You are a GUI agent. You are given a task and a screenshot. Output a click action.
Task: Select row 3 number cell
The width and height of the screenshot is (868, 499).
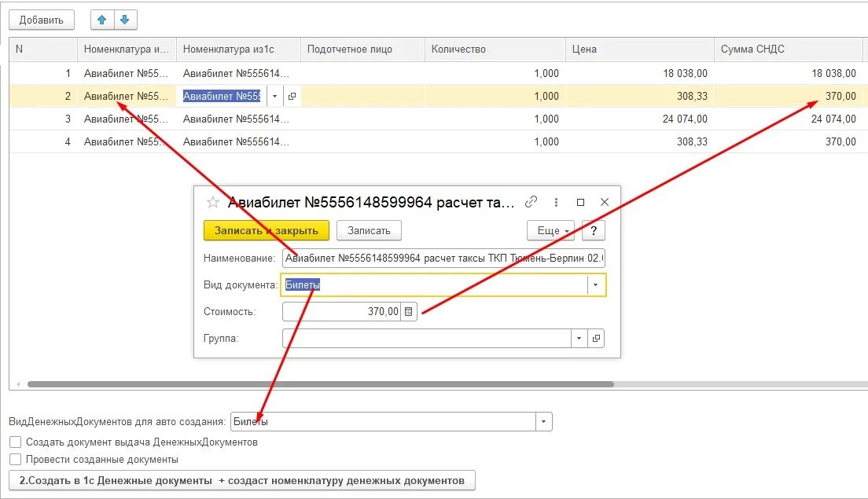[43, 119]
